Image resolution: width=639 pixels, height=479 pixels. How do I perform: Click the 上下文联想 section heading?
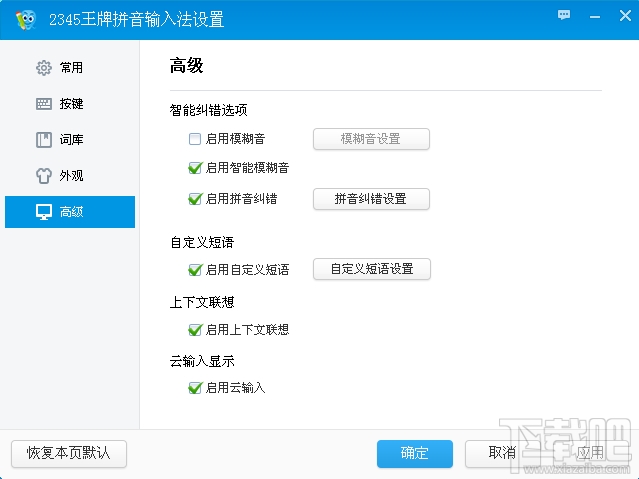click(202, 302)
